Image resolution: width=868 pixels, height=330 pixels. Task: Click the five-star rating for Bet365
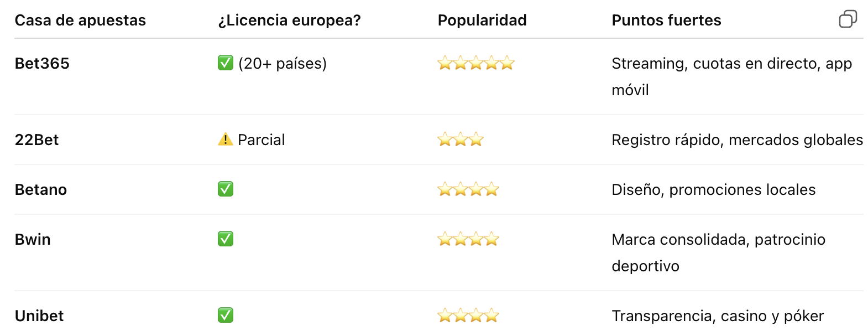[x=476, y=63]
